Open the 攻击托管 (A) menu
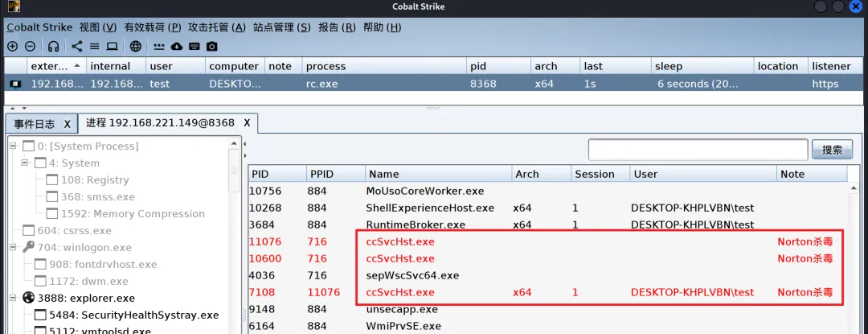 pyautogui.click(x=217, y=27)
